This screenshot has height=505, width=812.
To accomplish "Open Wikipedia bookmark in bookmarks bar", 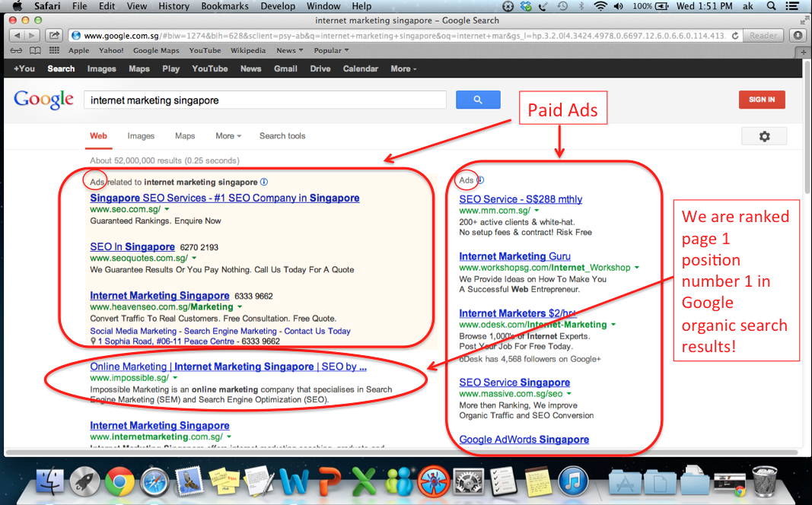I will [x=248, y=51].
